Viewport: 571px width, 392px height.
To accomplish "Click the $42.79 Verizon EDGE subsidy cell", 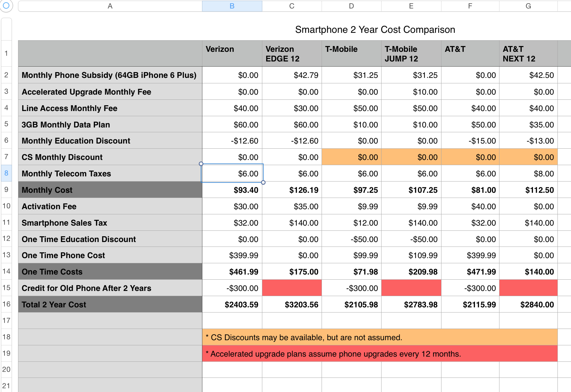I will (x=292, y=75).
